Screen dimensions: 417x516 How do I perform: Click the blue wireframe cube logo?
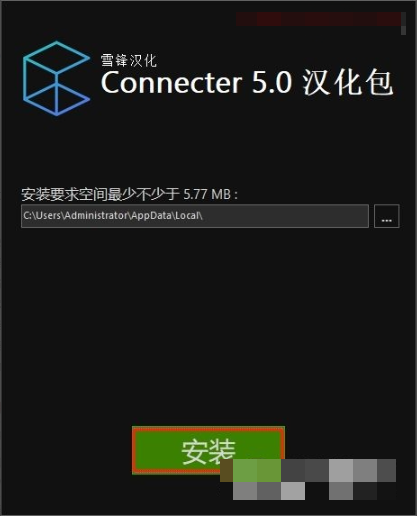point(56,79)
